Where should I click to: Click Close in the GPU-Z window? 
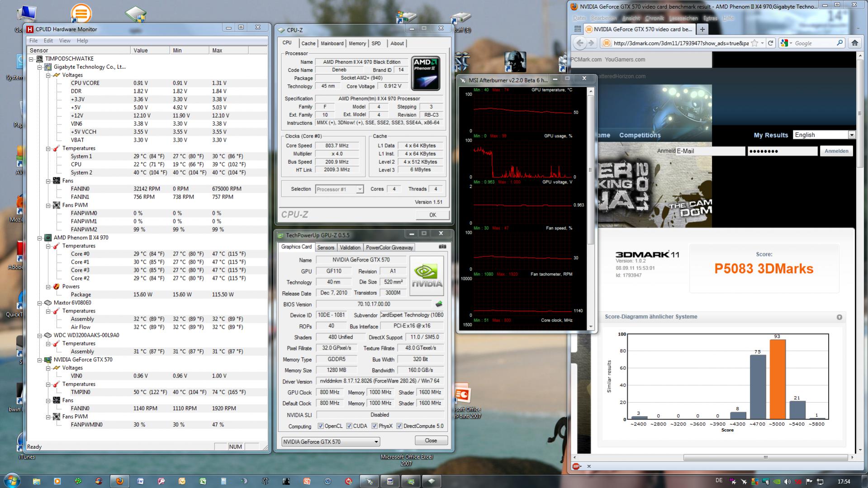click(431, 441)
